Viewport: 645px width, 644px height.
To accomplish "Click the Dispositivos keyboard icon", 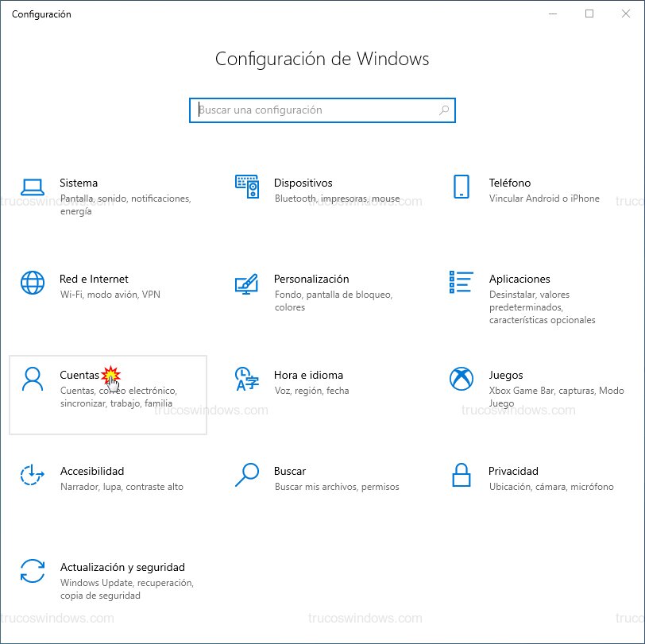I will pos(247,186).
